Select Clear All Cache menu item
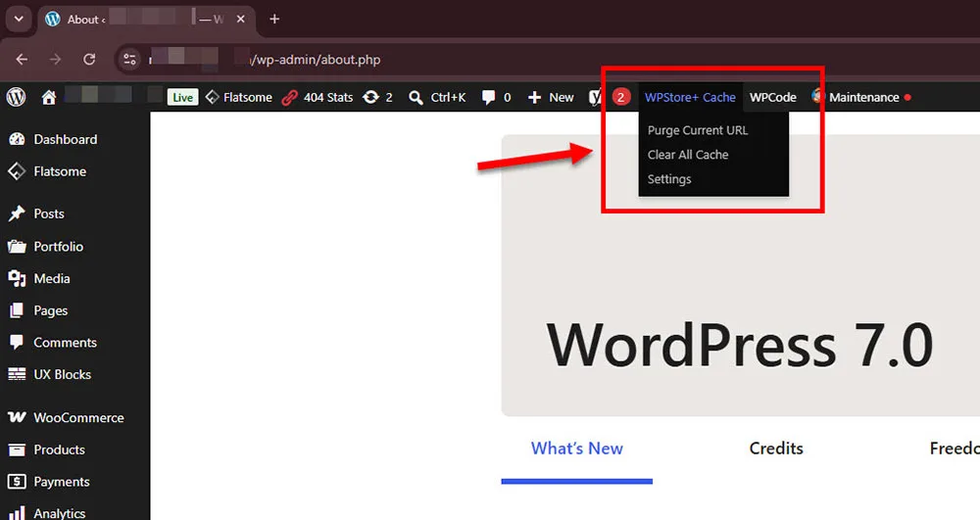Screen dimensions: 980x520 (688, 155)
